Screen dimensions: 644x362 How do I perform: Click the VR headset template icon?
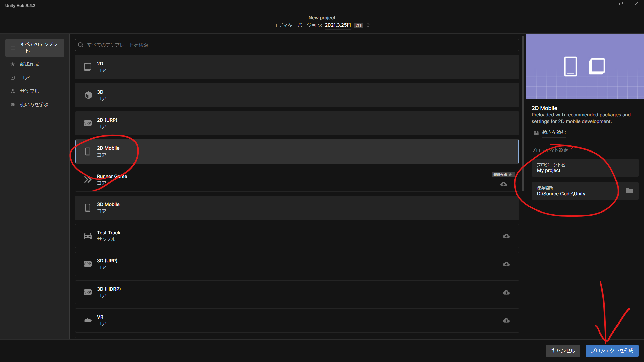click(88, 320)
